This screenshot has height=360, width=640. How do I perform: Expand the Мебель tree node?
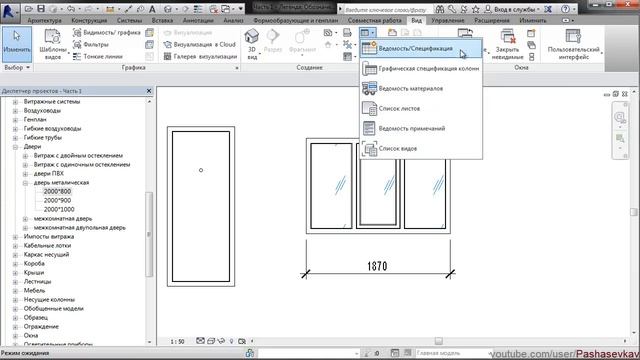(16, 291)
